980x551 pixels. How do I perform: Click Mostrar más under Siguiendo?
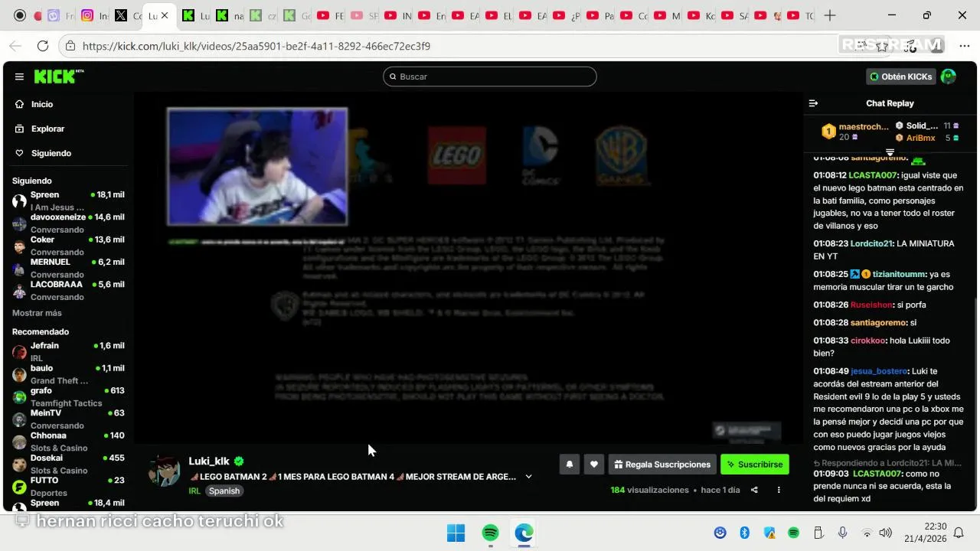(x=37, y=313)
